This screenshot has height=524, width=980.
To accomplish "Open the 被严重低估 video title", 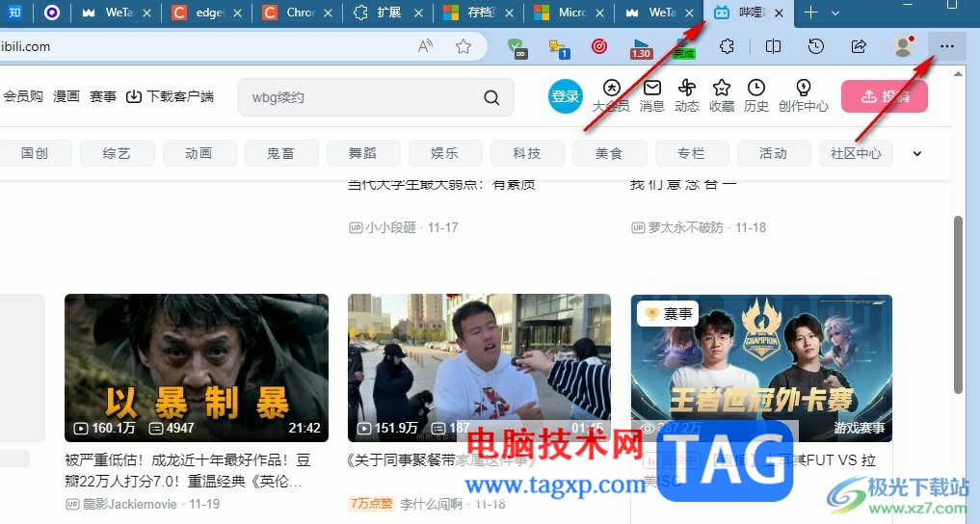I will click(x=188, y=471).
